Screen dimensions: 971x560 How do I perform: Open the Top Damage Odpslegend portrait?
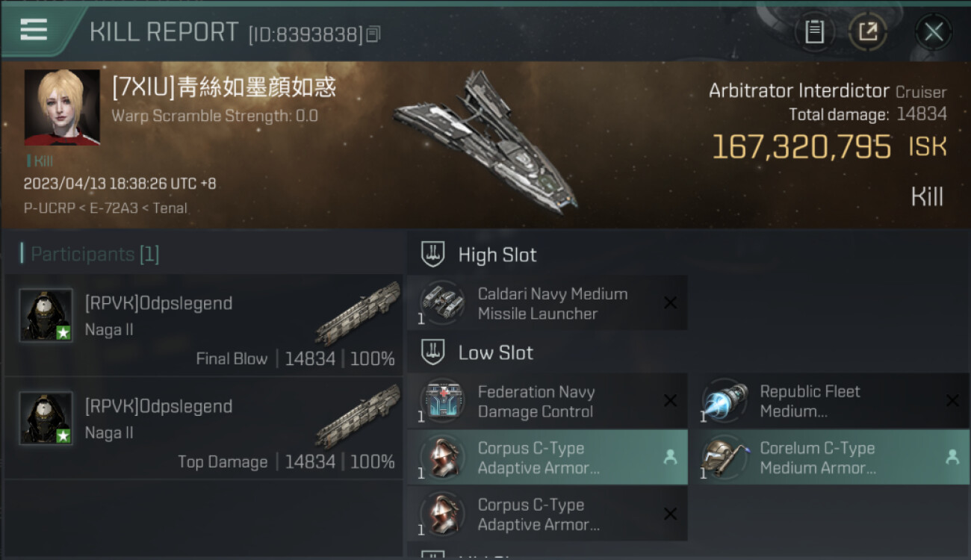point(46,418)
